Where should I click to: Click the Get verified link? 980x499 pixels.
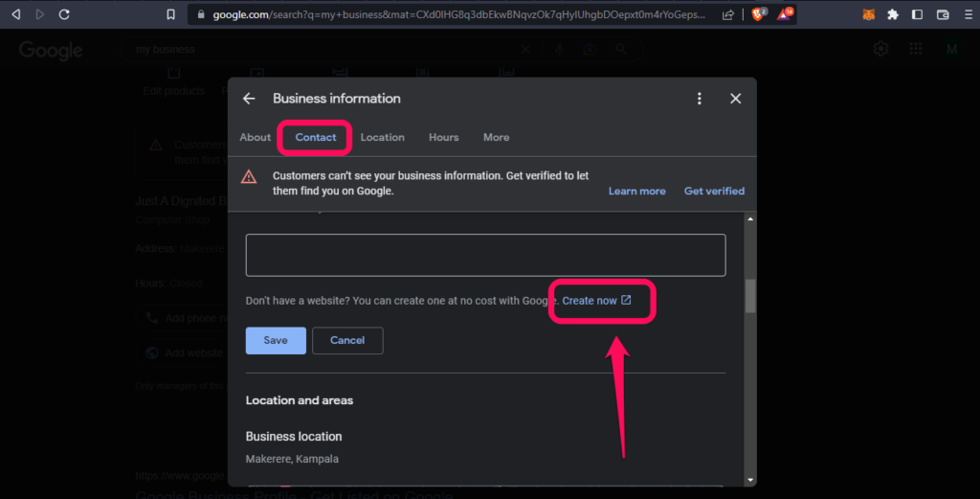point(714,192)
